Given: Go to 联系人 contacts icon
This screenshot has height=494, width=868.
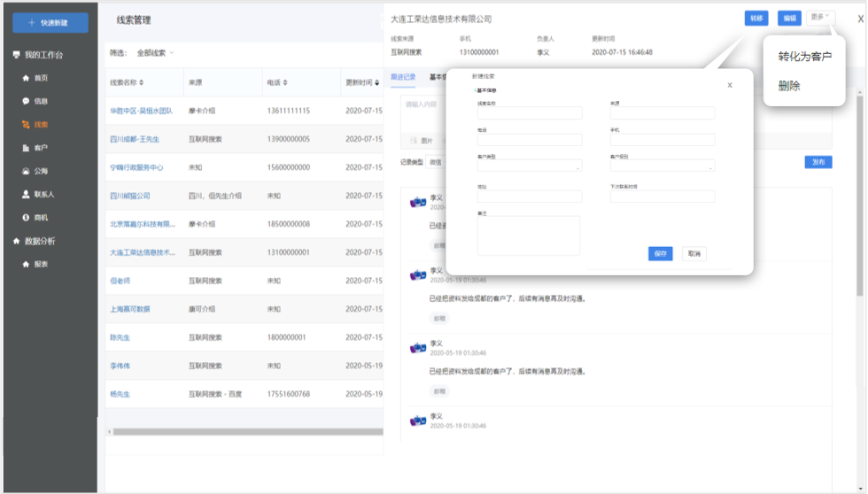Looking at the screenshot, I should tap(26, 194).
